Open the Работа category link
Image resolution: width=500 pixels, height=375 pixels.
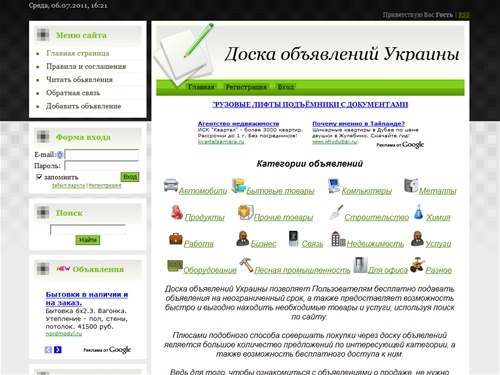pos(198,244)
